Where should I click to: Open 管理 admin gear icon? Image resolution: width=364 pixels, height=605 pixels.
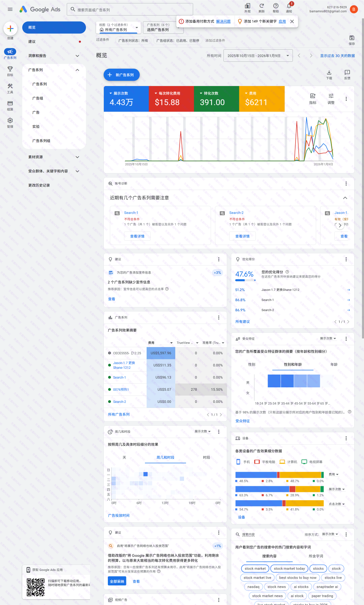[10, 120]
